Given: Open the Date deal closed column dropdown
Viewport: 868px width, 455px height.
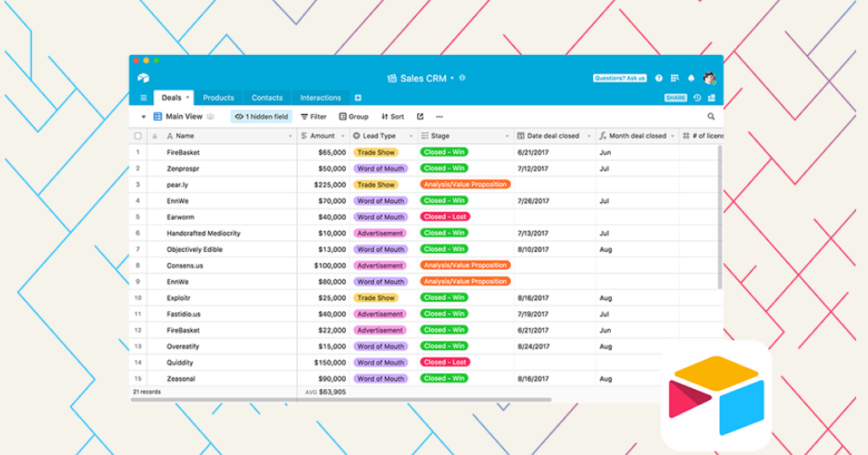Looking at the screenshot, I should [x=589, y=136].
